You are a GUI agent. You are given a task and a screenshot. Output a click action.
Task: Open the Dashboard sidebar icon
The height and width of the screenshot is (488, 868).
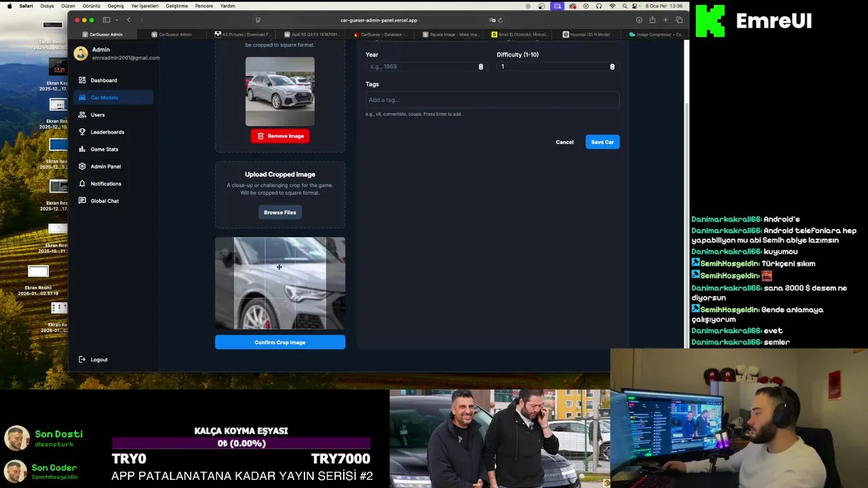click(x=82, y=80)
